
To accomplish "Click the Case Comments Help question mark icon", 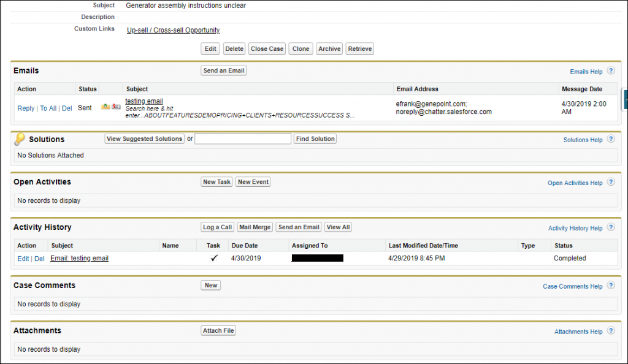I will [x=611, y=285].
